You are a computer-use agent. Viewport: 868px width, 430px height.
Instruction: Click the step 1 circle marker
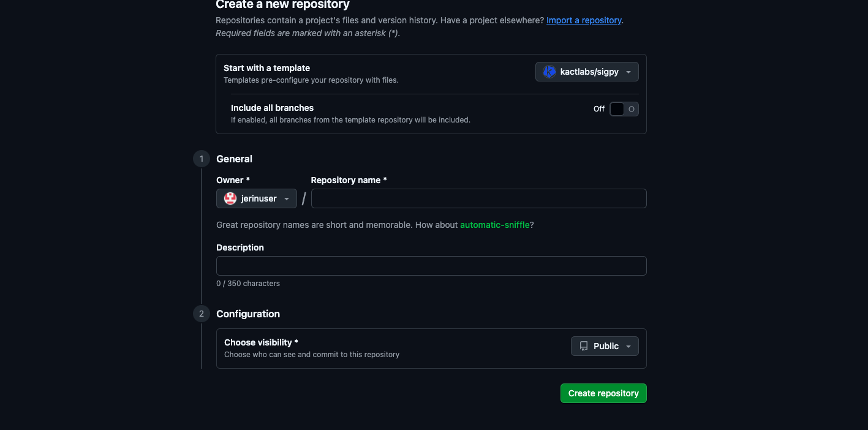[201, 159]
